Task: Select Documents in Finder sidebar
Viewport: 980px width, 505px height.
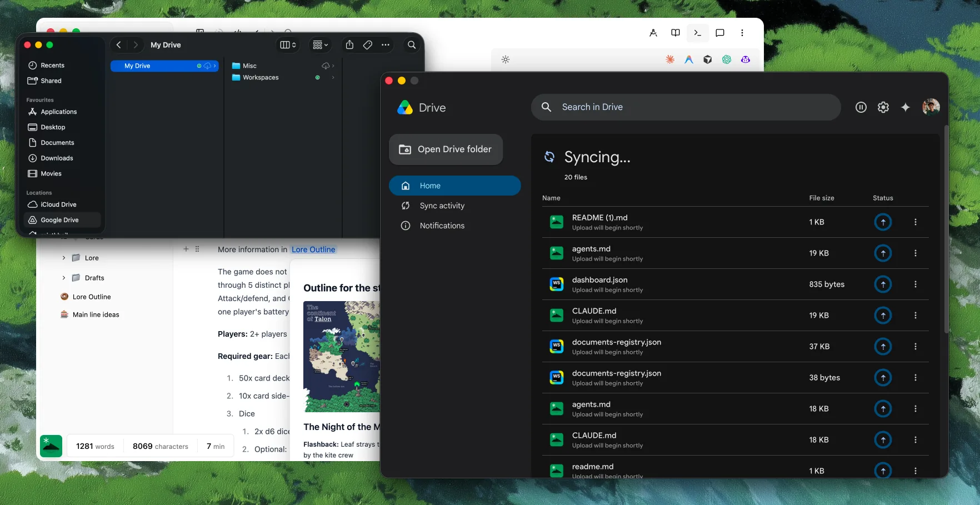Action: tap(62, 143)
